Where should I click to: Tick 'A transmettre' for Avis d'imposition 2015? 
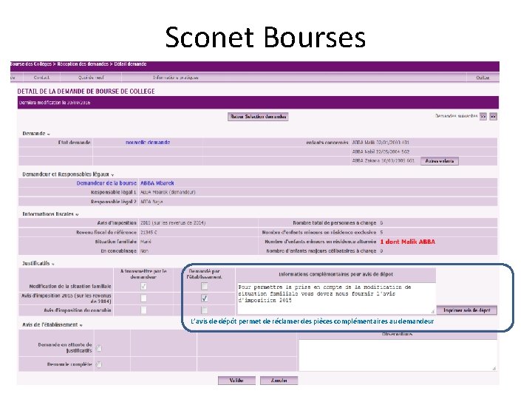pos(143,299)
